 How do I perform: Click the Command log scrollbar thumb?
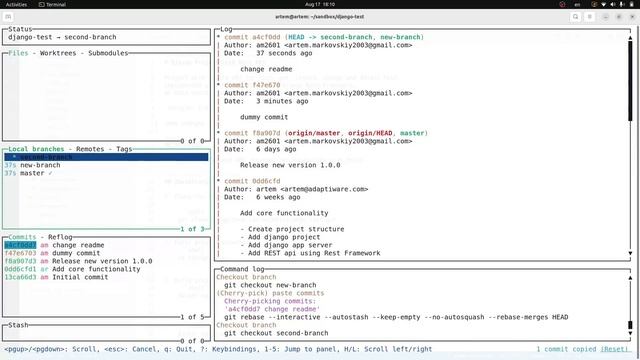[x=630, y=325]
